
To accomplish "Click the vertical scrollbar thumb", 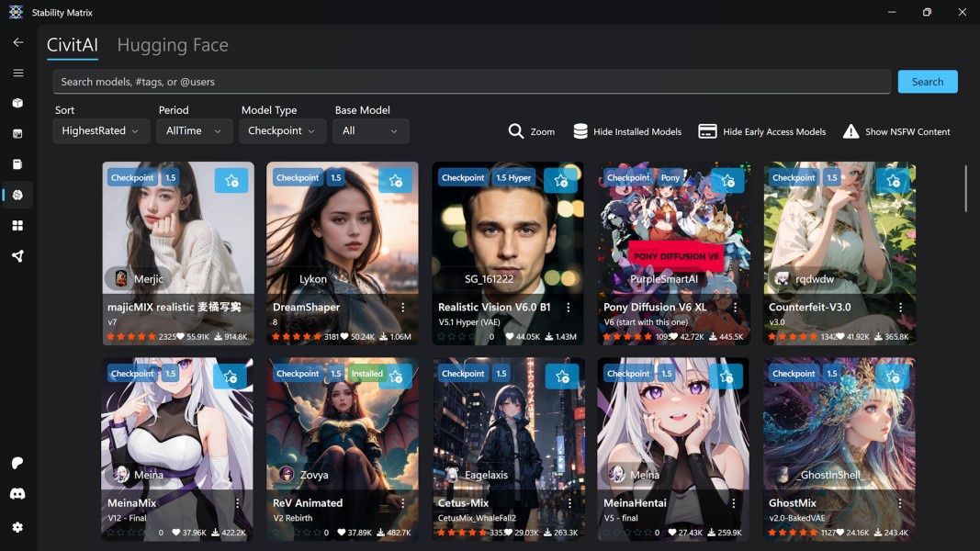I will click(x=965, y=188).
